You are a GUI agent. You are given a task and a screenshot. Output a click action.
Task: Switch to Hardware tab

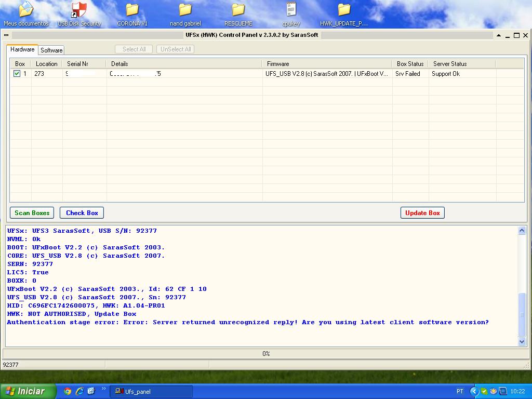click(x=22, y=49)
